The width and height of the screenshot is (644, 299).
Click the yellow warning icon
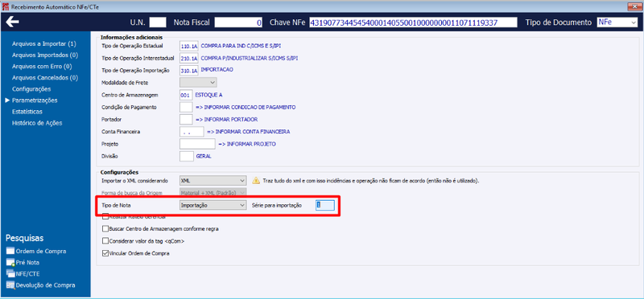[256, 181]
